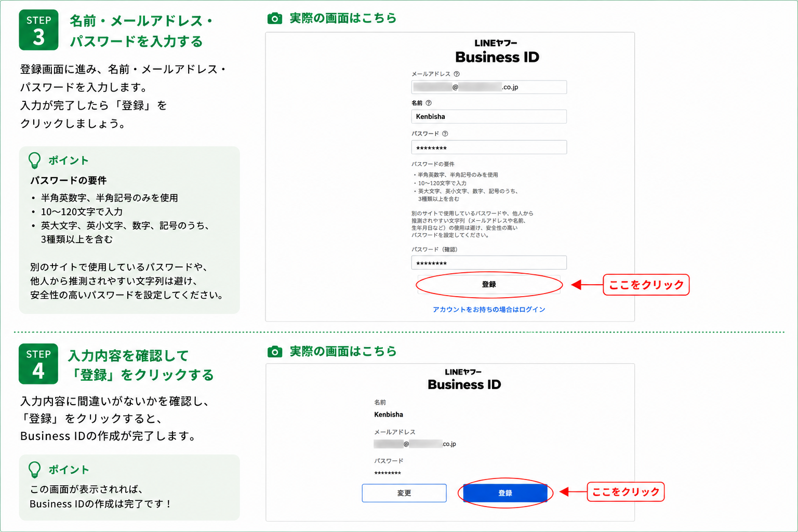Click the sentence この画面が表示されれば、
Screen dimensions: 798x532
[86, 489]
